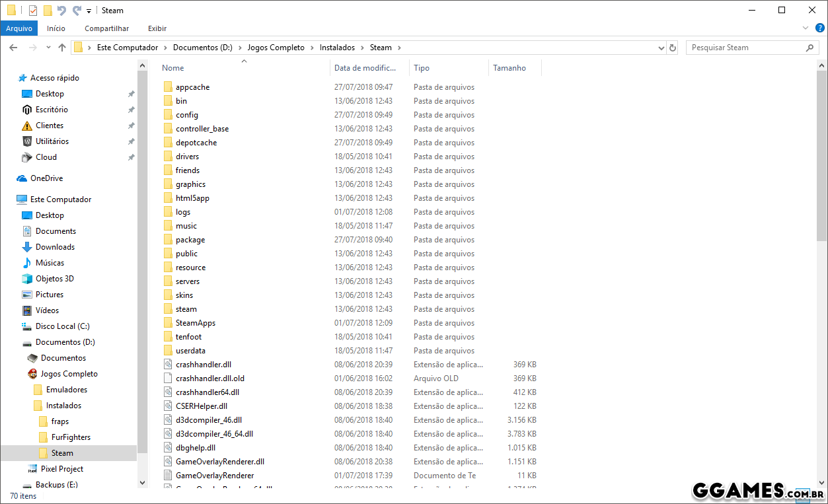The height and width of the screenshot is (504, 828).
Task: Click the Back navigation arrow
Action: (13, 48)
